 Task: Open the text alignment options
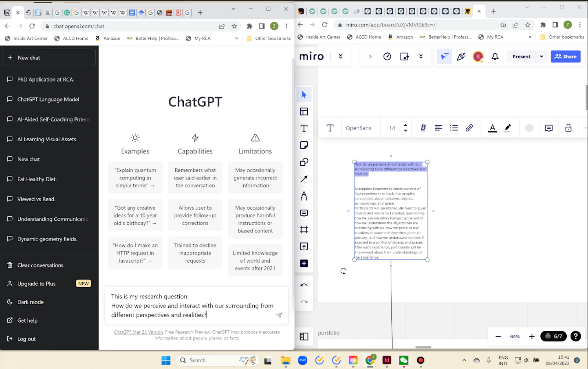click(438, 128)
